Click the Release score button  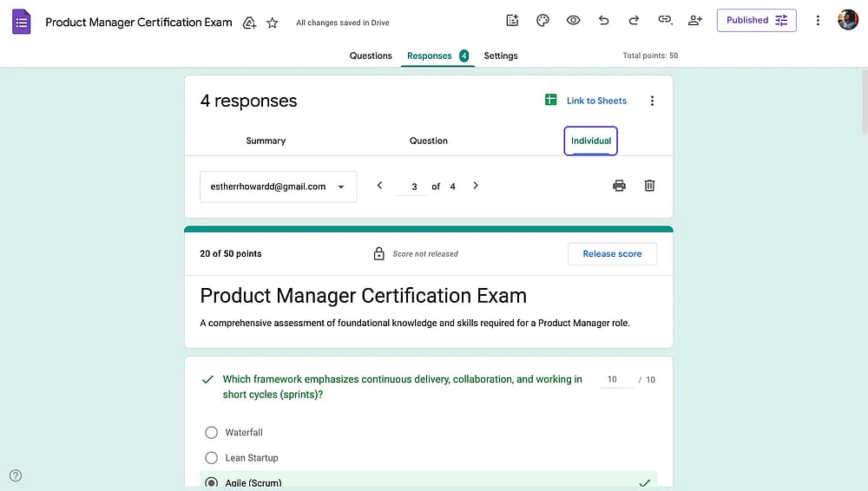612,253
